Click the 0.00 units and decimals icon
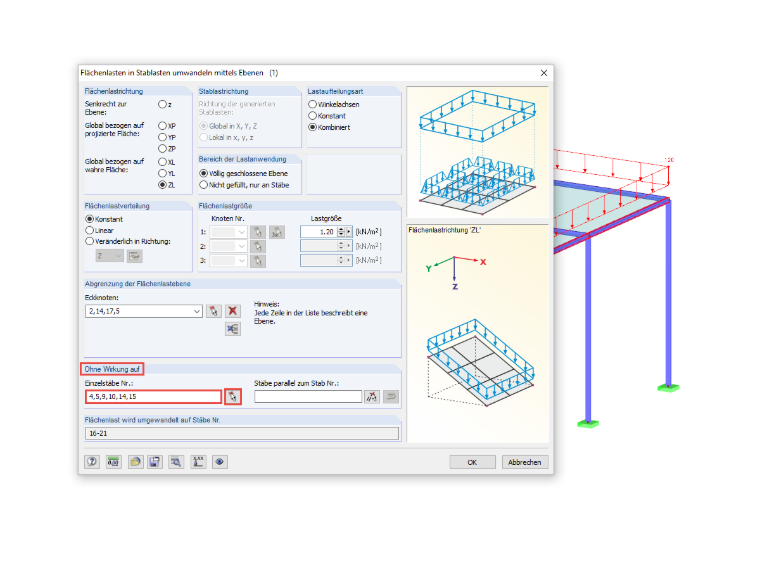The height and width of the screenshot is (570, 760). (x=113, y=462)
